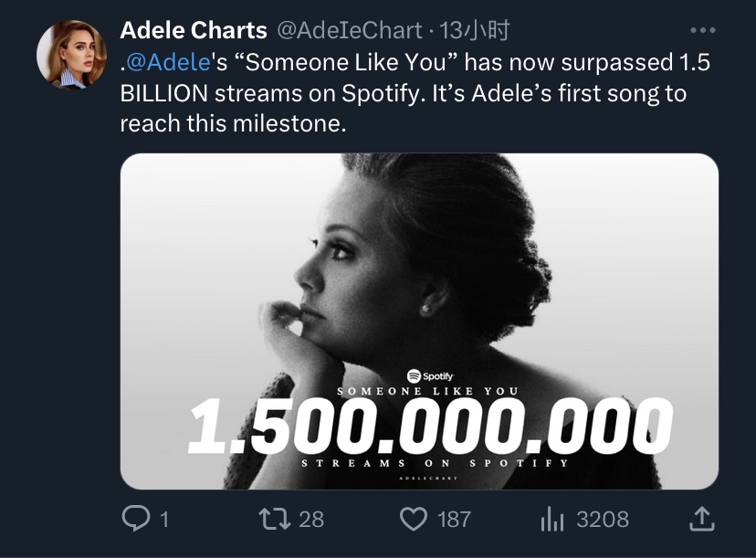Click the retweet count 28

[311, 520]
